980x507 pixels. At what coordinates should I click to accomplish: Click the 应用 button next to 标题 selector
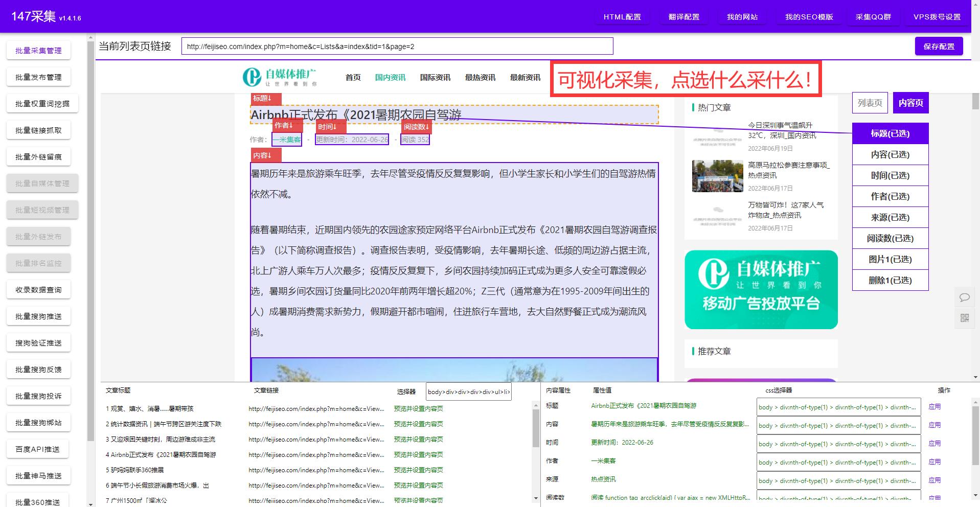click(935, 407)
